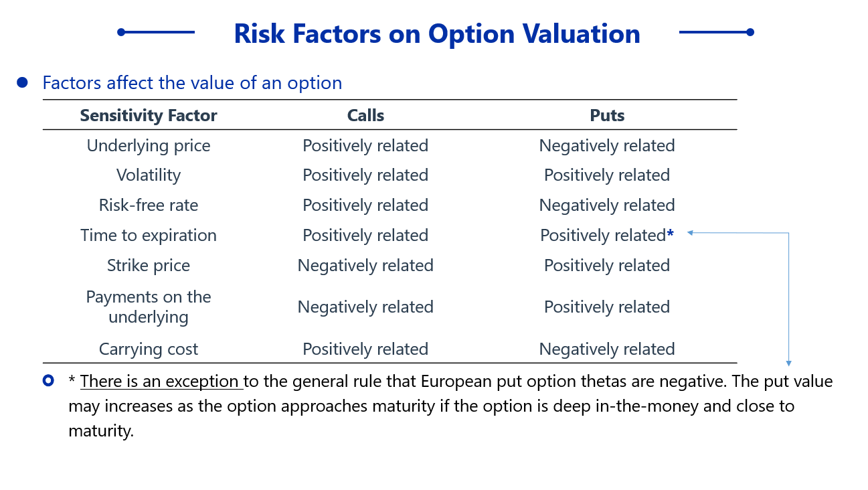This screenshot has height=490, width=868.
Task: Click the arrowhead pointing at the asterisk
Action: 690,233
